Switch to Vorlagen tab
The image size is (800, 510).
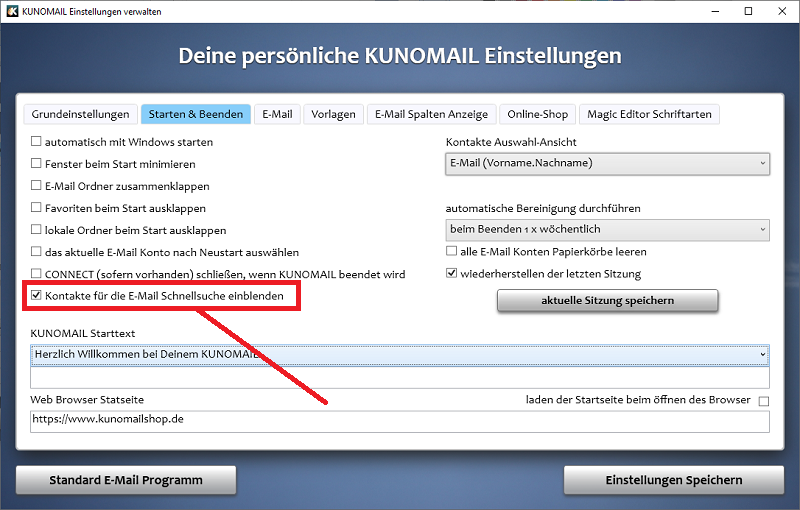(333, 114)
